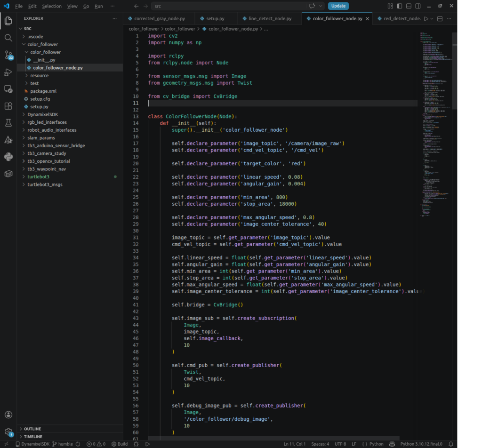Viewport: 482px width, 448px height.
Task: Click the code minimap overview
Action: [436, 124]
